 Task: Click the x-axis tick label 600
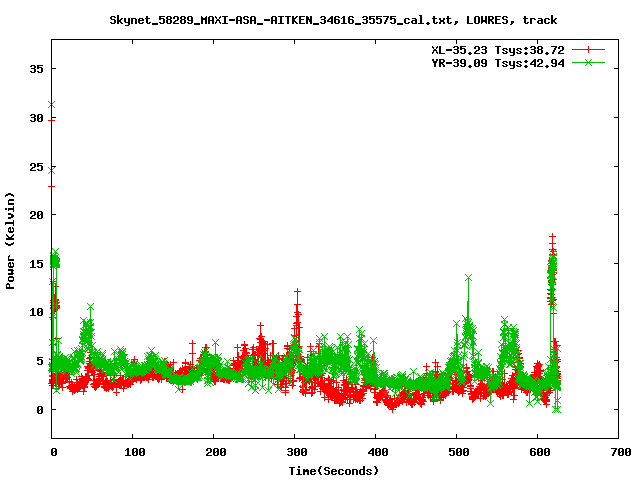click(x=540, y=452)
